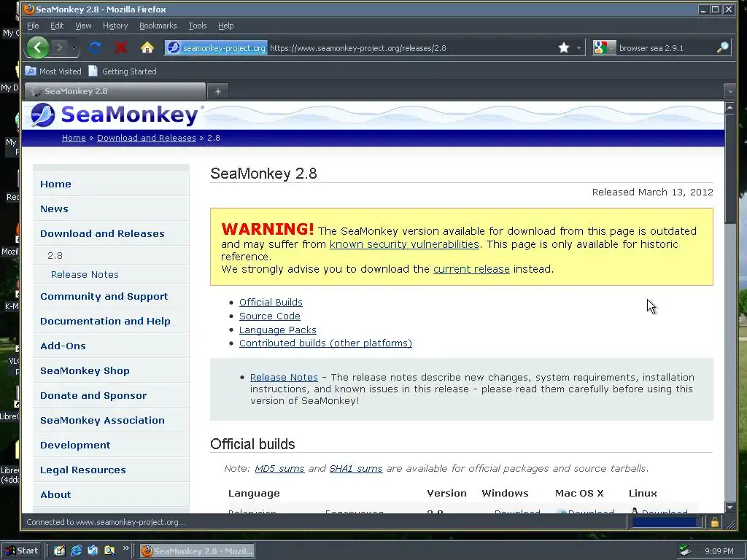This screenshot has height=560, width=747.
Task: Focus the search box containing 'browser sea 2.9.1'
Action: (666, 48)
